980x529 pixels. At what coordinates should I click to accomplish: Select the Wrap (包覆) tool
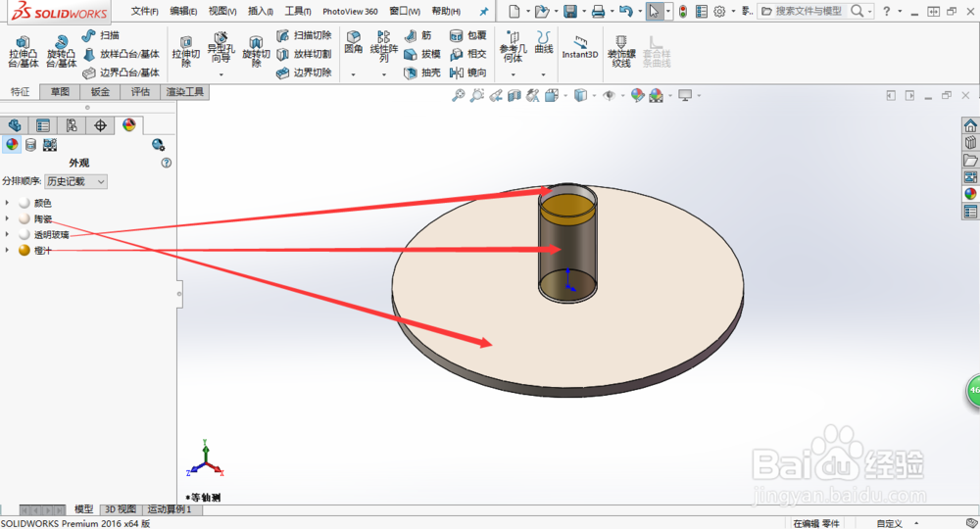(x=468, y=35)
